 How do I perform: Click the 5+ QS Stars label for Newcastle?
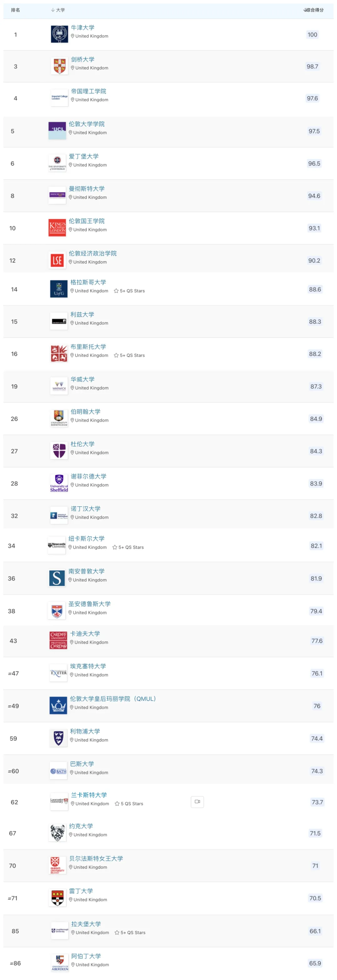pyautogui.click(x=131, y=548)
